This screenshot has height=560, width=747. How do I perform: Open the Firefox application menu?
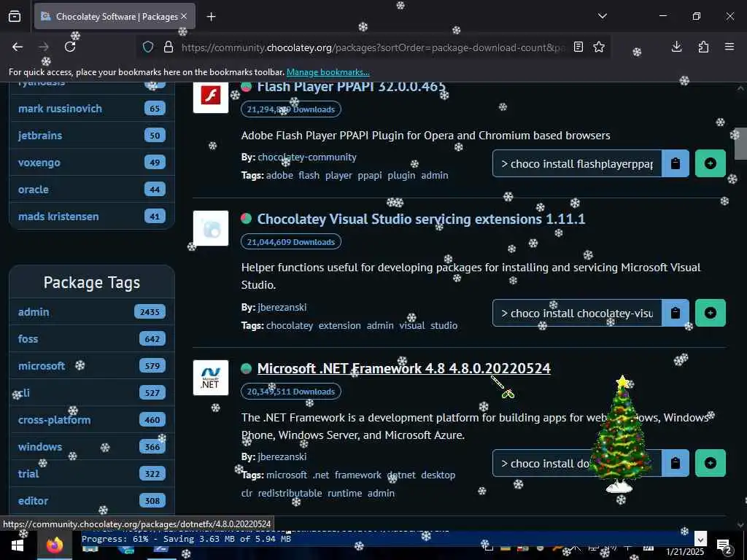click(x=729, y=47)
